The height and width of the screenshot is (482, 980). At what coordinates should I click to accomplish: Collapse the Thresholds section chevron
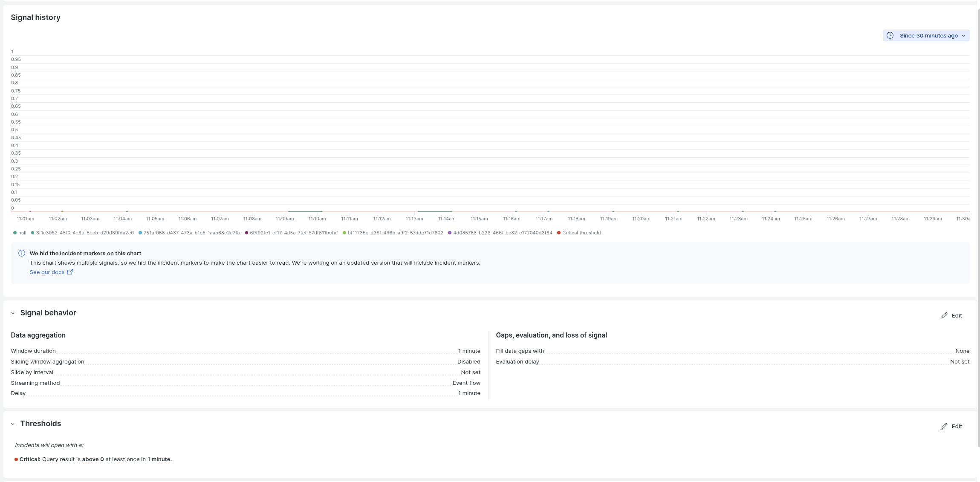[x=13, y=424]
